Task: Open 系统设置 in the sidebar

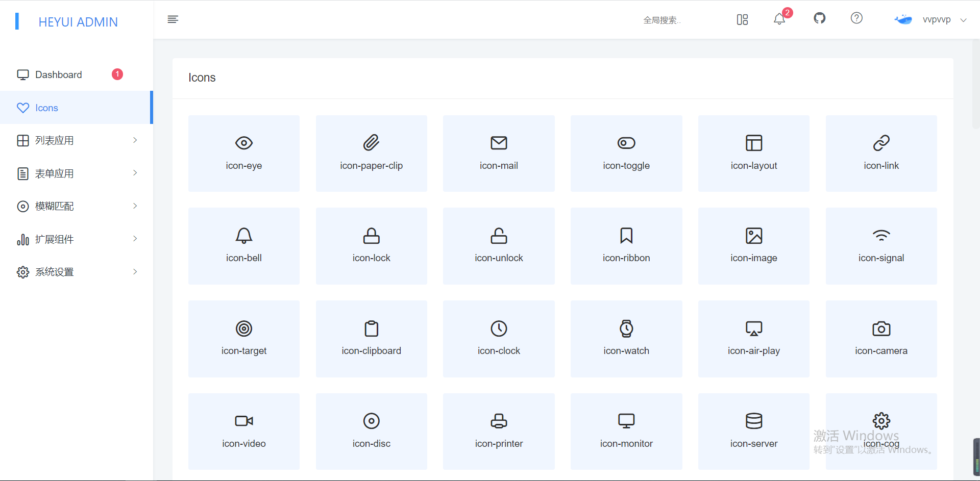Action: [77, 272]
